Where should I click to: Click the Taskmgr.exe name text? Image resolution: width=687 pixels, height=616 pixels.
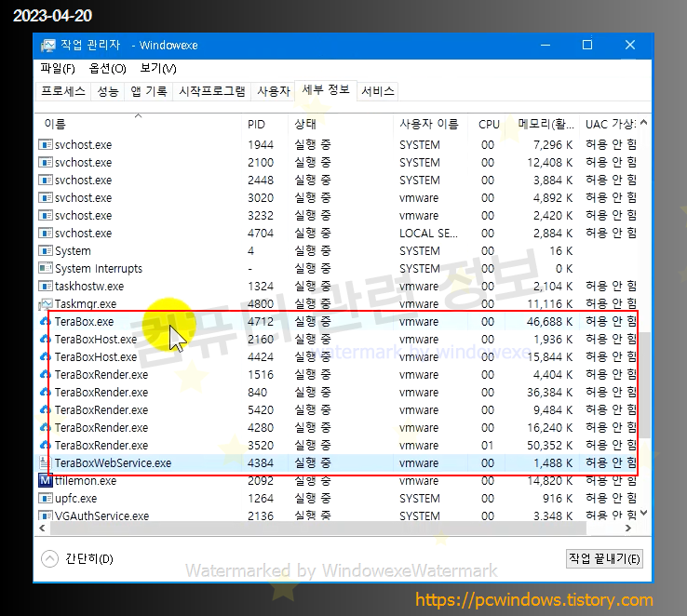point(86,303)
